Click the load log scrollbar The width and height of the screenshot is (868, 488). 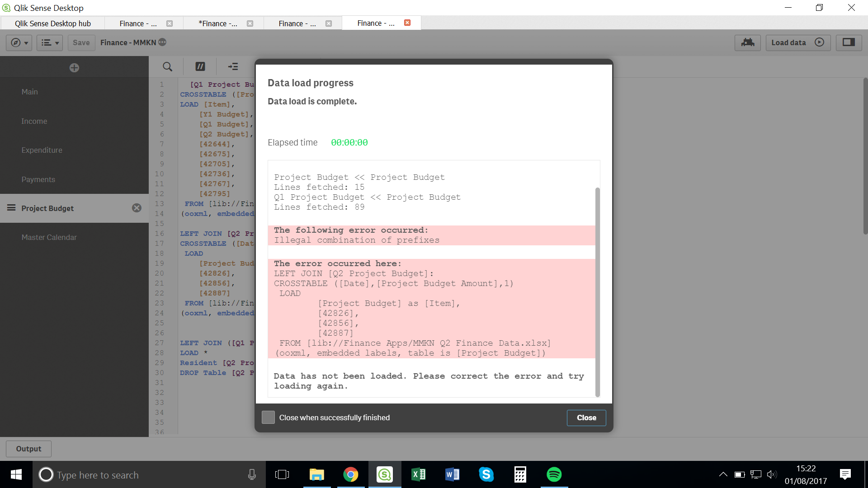[x=598, y=292]
